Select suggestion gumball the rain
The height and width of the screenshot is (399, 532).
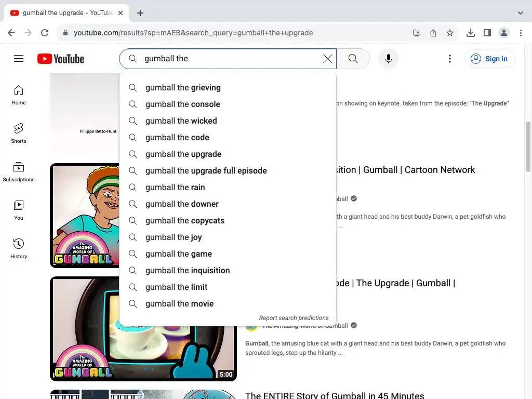[228, 187]
